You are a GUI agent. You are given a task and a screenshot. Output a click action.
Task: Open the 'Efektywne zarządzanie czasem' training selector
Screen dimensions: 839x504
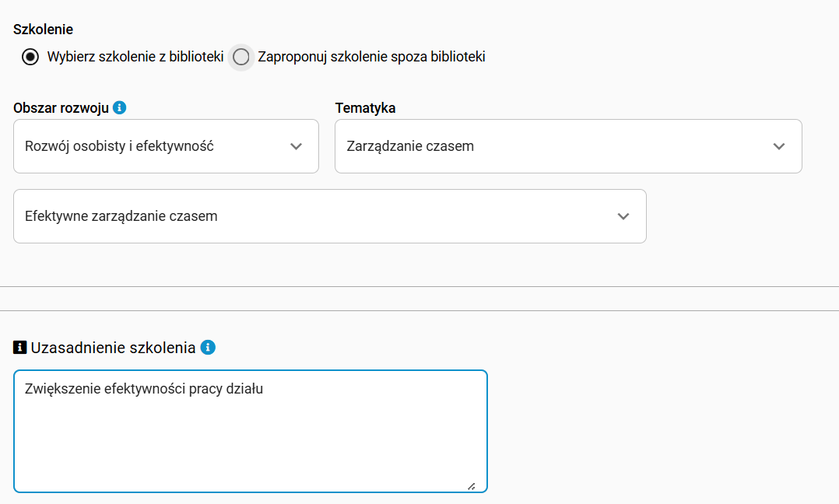(330, 216)
